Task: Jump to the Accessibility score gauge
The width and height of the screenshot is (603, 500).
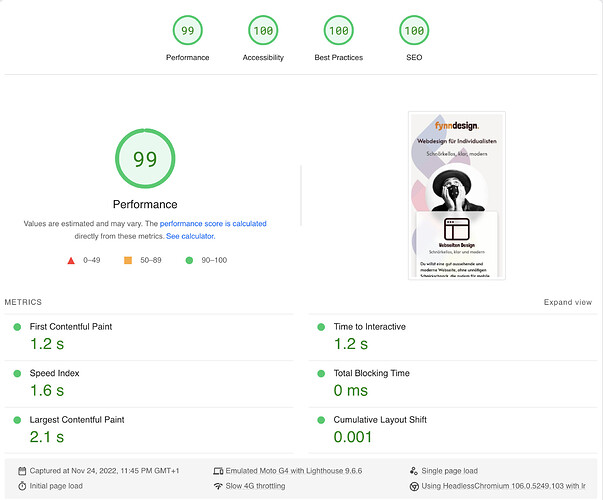Action: point(263,31)
